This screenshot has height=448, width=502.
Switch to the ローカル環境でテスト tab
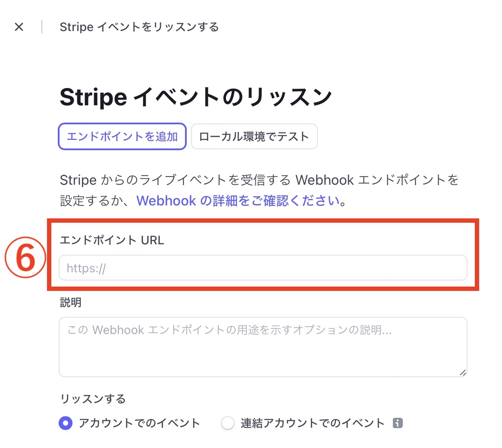[254, 136]
